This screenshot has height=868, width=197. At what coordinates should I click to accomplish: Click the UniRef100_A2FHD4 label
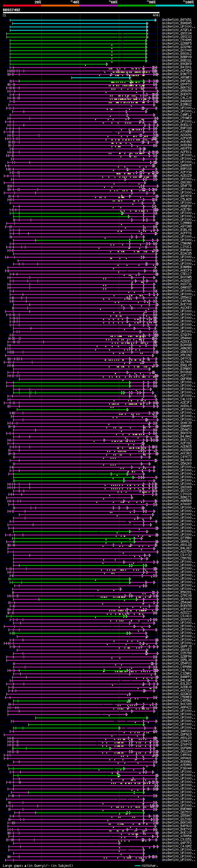[177, 71]
